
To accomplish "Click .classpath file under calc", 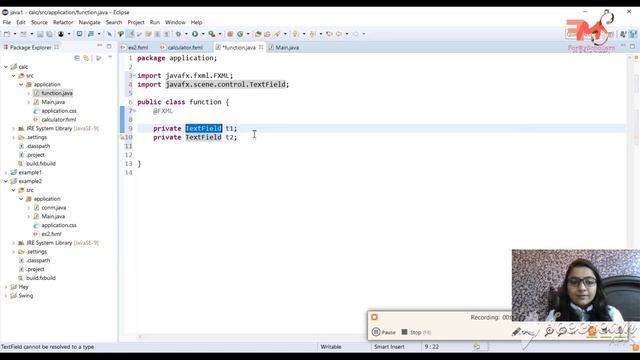I will [x=38, y=146].
